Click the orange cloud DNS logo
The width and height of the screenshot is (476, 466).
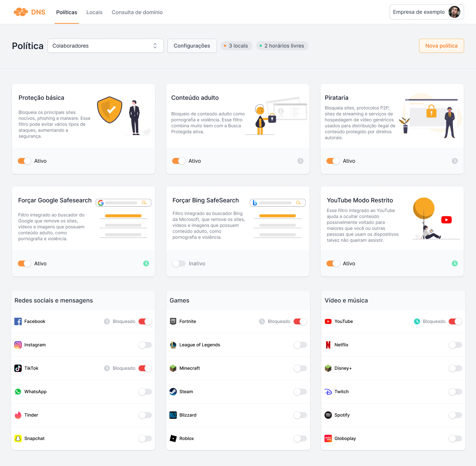tap(29, 12)
